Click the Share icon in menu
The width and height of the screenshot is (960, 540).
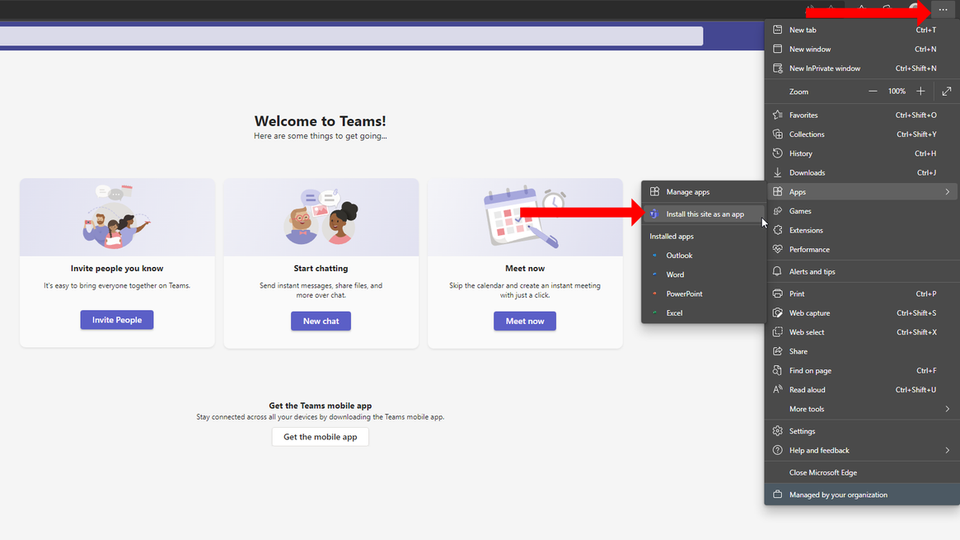click(778, 351)
